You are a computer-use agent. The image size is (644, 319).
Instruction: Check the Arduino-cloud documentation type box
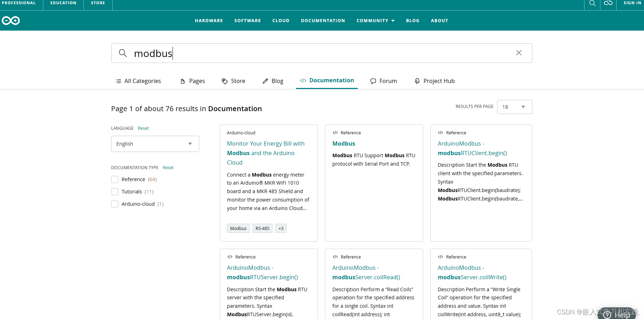click(115, 204)
